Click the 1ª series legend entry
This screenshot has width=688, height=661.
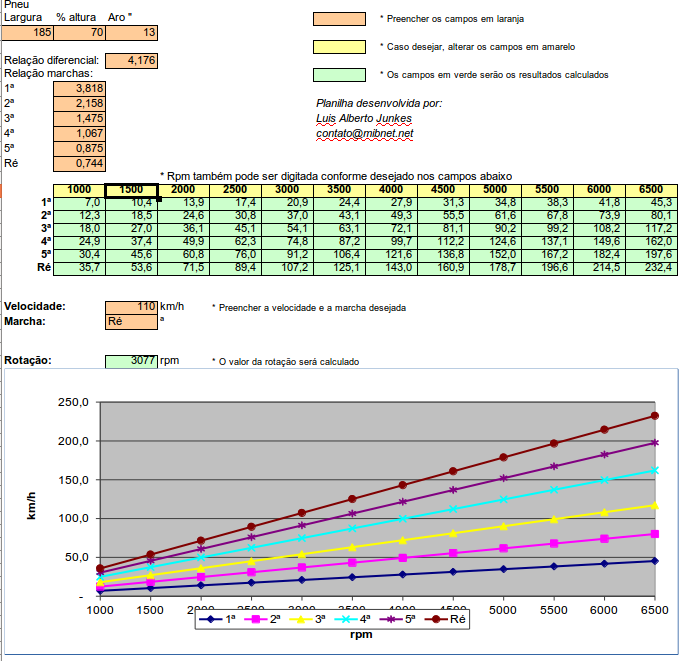(218, 619)
